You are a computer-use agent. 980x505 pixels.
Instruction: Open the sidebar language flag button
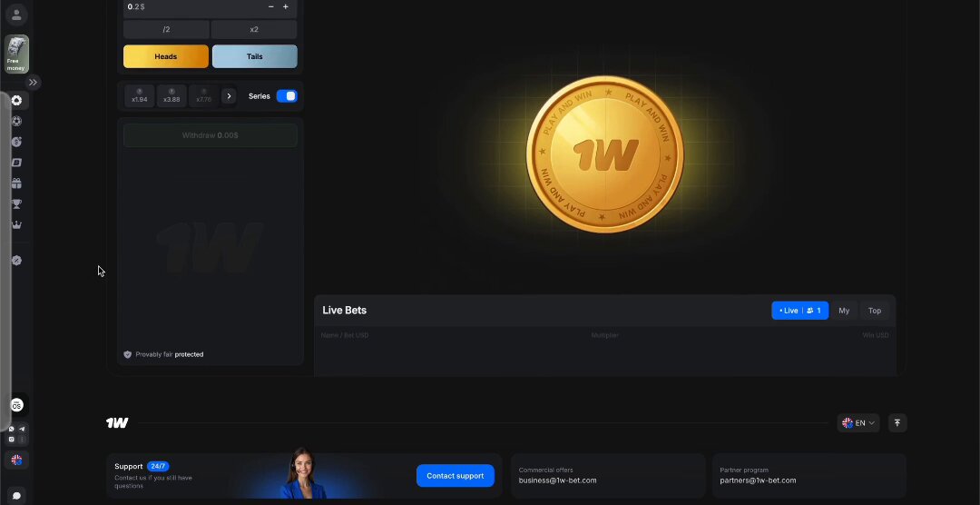point(17,460)
